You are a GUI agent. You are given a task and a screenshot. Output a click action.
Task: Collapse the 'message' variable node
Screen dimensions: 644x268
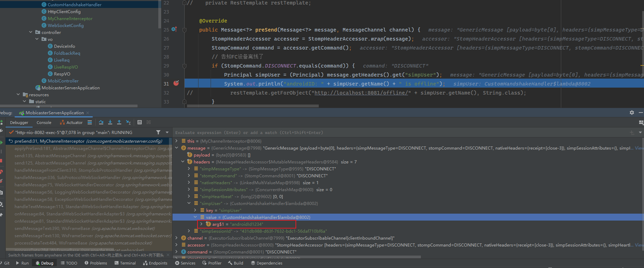pos(177,148)
